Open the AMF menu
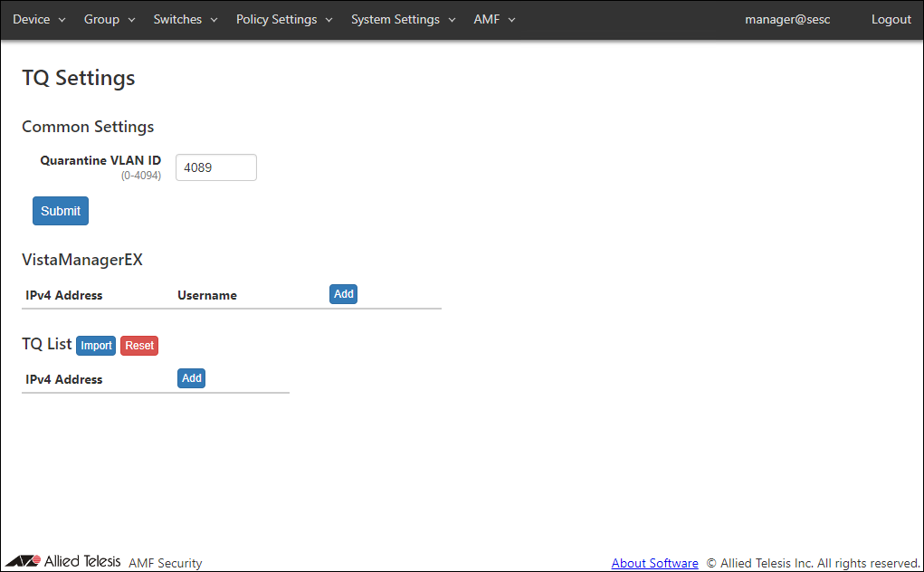This screenshot has height=572, width=924. (494, 20)
